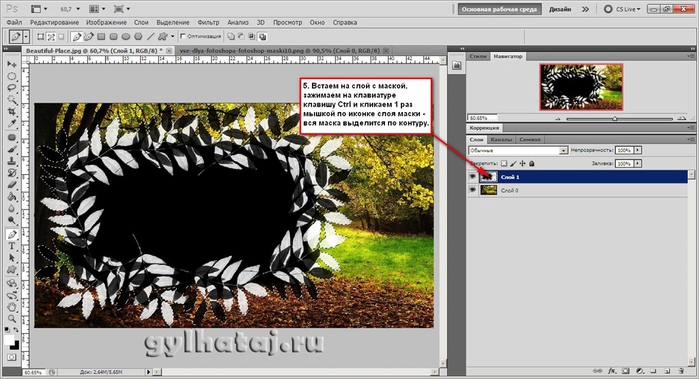Select the Clone Stamp tool
Viewport: 699px width, 379px height.
[12, 161]
